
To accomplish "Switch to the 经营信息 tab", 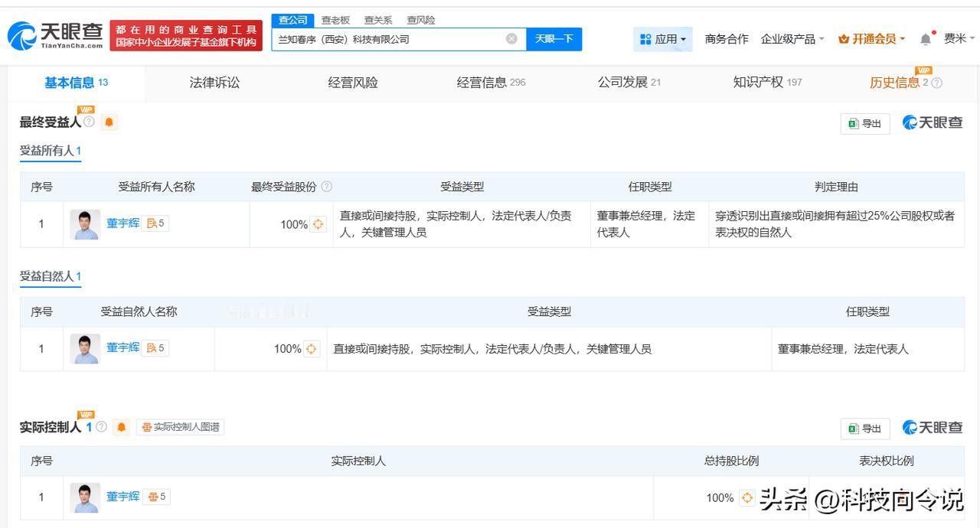I will 491,83.
